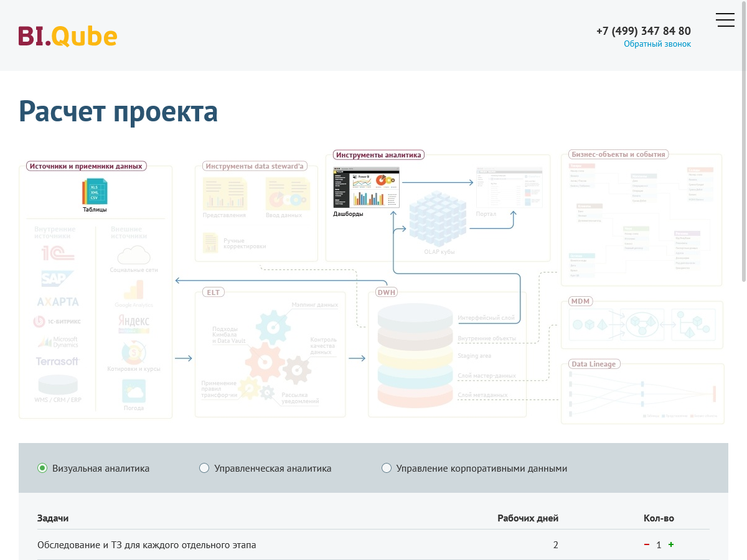Open the Дашборды dashboard thumbnail

[366, 188]
